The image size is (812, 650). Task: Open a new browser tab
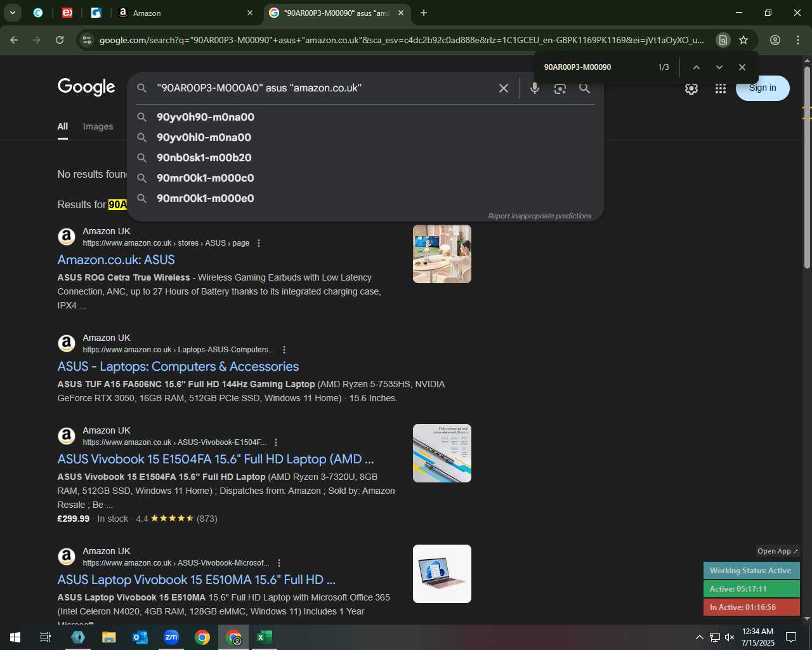tap(424, 13)
